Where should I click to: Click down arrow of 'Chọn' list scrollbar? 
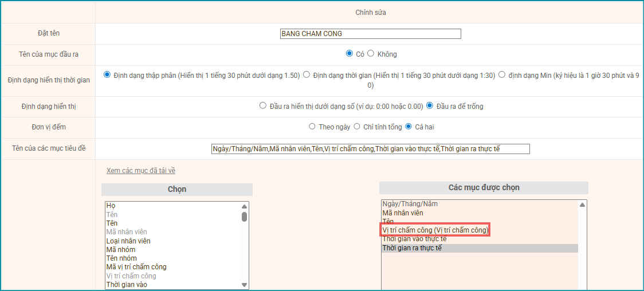245,285
